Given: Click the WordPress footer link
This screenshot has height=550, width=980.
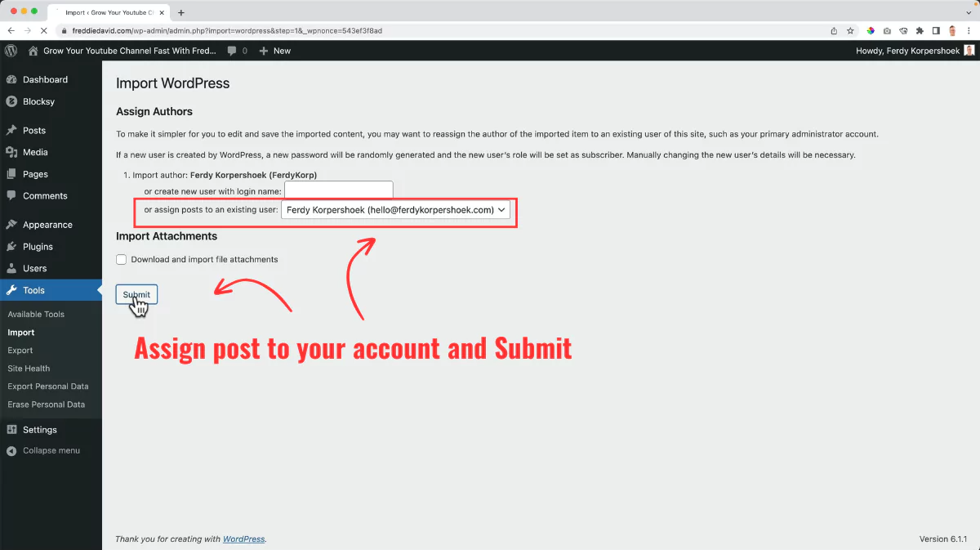Looking at the screenshot, I should (x=245, y=539).
